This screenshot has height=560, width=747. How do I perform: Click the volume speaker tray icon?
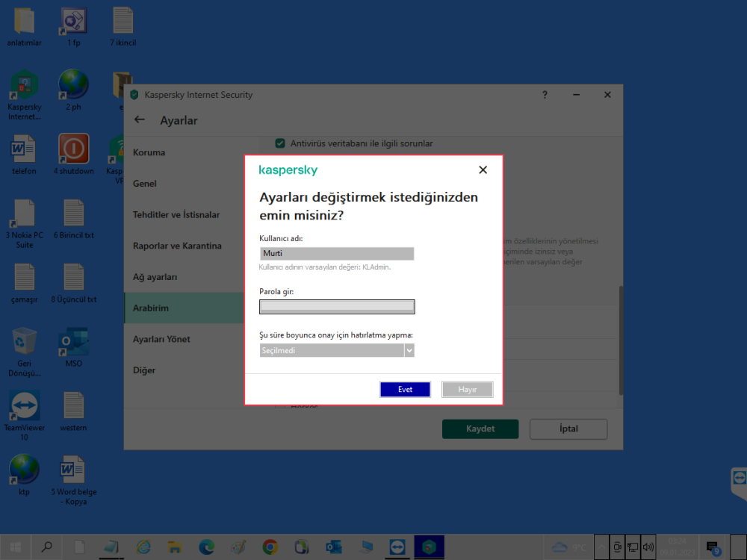[x=648, y=547]
